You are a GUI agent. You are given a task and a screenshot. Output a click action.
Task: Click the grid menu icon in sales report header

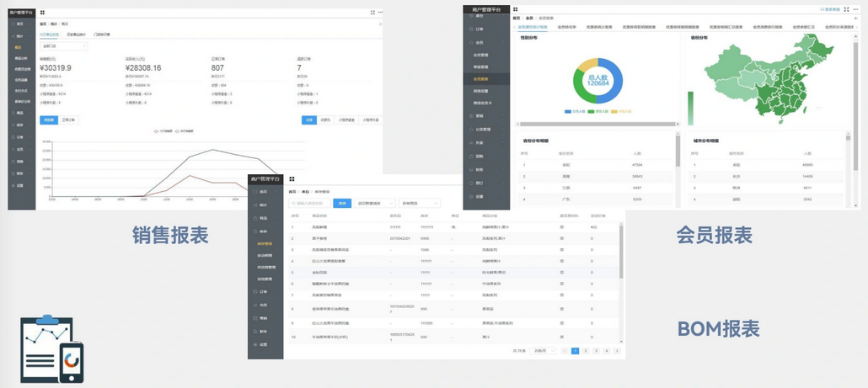pyautogui.click(x=42, y=13)
